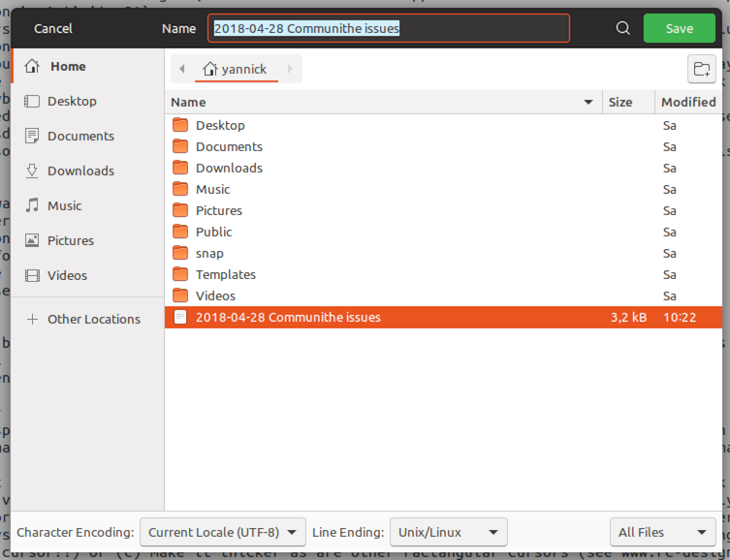Select Documents label in the sidebar
The height and width of the screenshot is (560, 730).
(81, 136)
